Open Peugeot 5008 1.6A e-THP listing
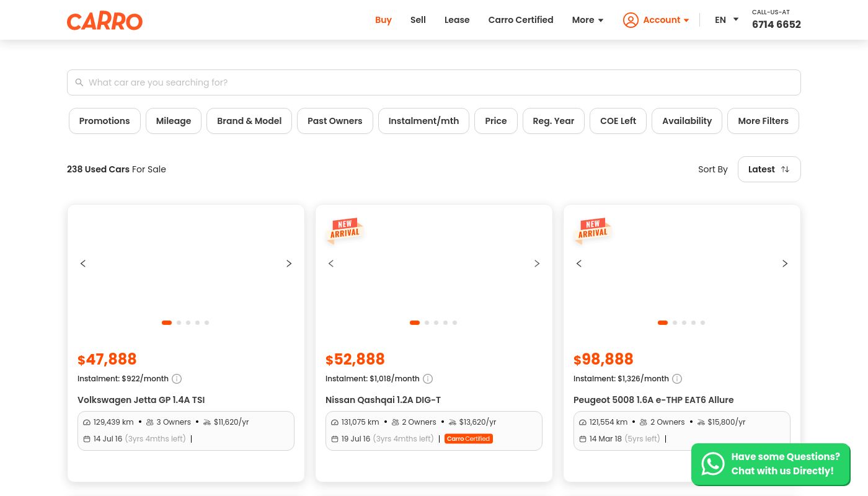The height and width of the screenshot is (496, 868). [653, 400]
